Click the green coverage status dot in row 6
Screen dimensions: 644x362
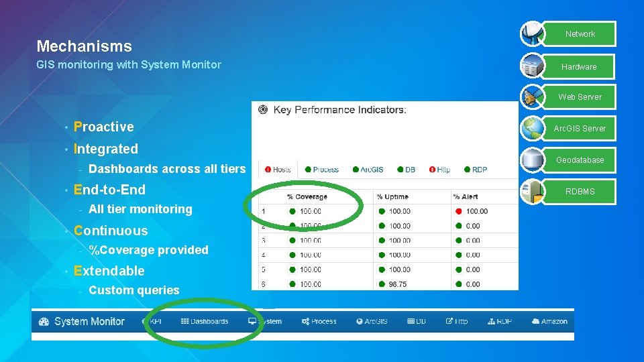click(292, 284)
